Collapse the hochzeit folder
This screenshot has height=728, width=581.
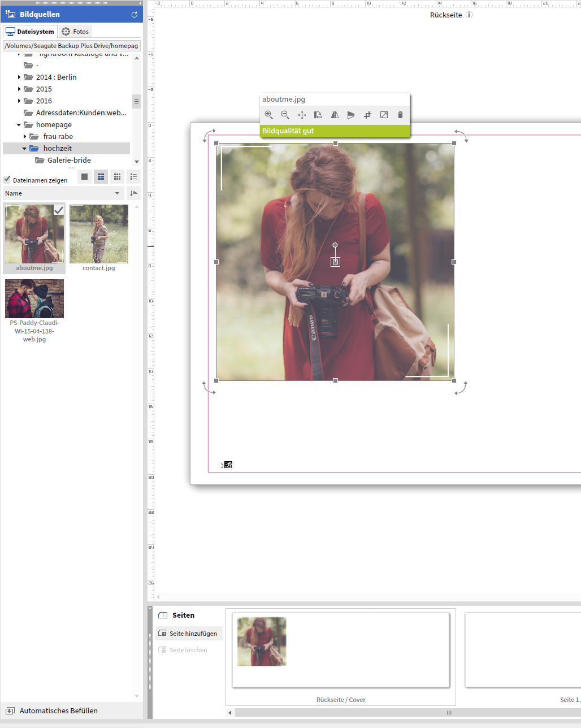[24, 149]
